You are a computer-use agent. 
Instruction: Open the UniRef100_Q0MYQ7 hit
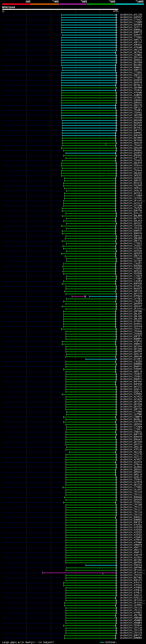(131, 17)
